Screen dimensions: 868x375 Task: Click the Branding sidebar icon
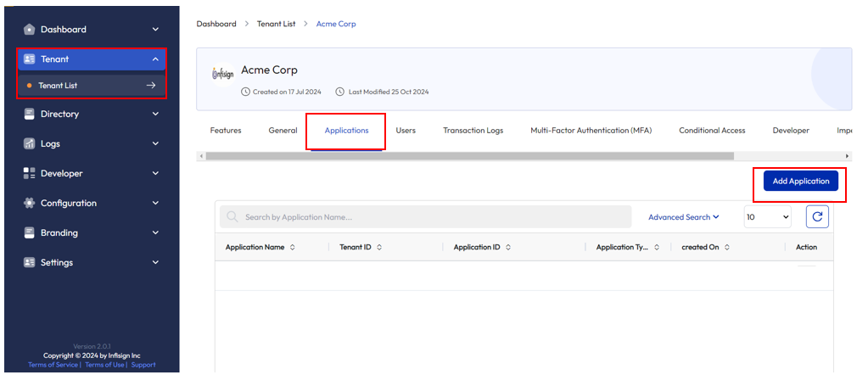coord(30,232)
